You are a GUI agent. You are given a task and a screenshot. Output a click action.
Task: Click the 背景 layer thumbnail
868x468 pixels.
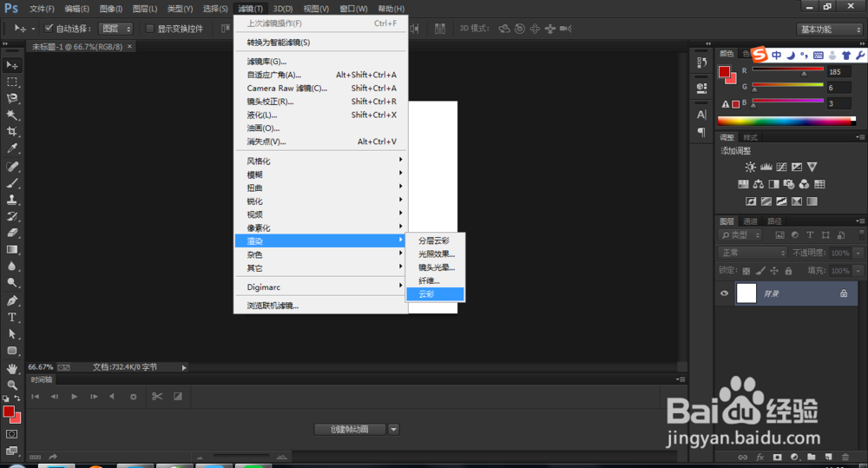(746, 293)
